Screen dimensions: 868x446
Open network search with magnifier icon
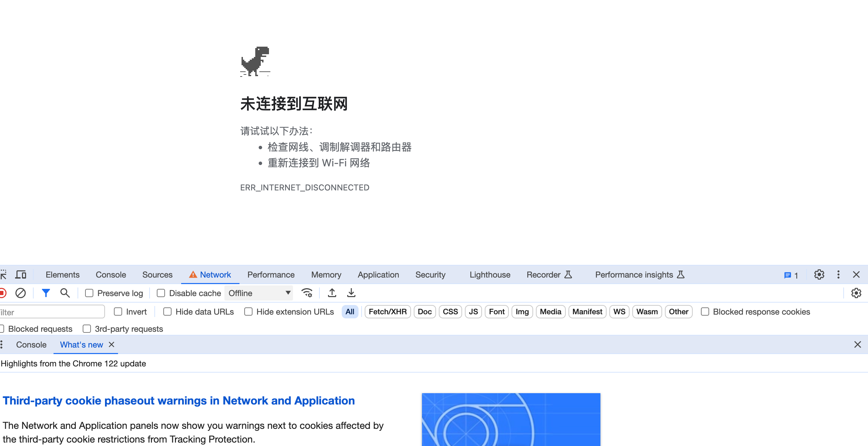65,293
